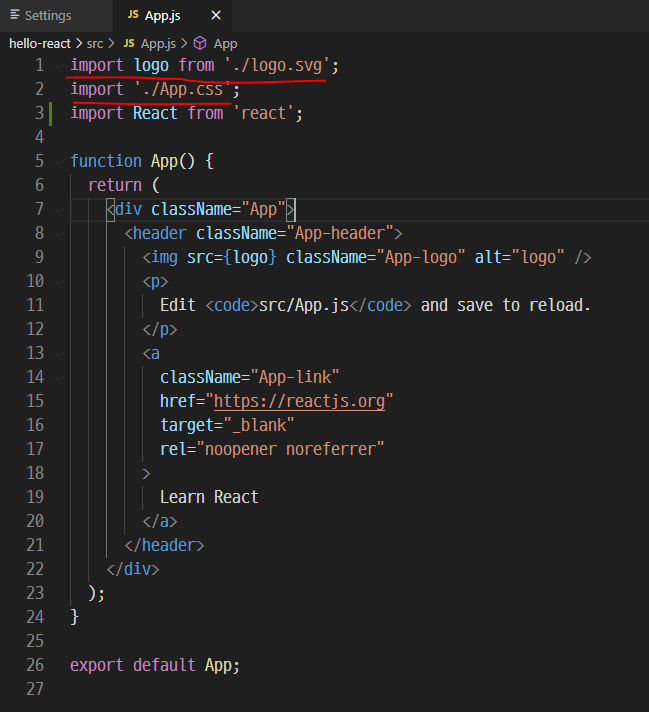Viewport: 649px width, 712px height.
Task: Fold the App function at line 5
Action: [59, 161]
